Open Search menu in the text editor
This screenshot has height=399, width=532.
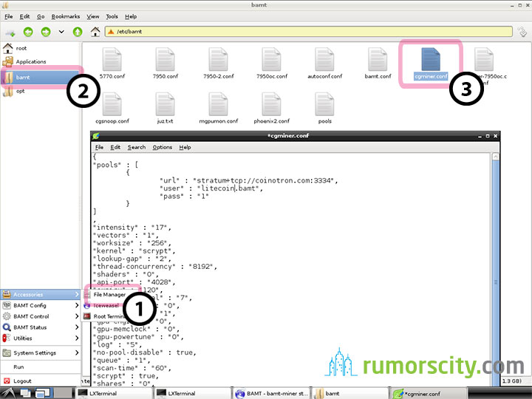(x=137, y=147)
